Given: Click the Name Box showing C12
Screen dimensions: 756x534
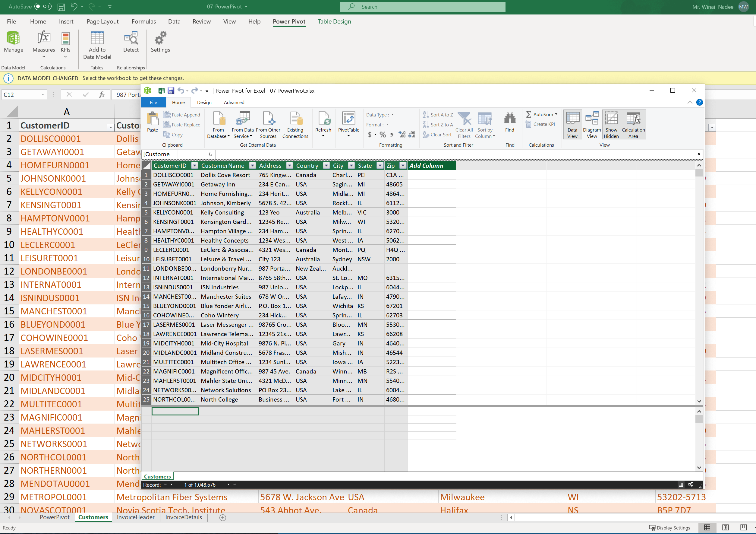Looking at the screenshot, I should click(24, 95).
